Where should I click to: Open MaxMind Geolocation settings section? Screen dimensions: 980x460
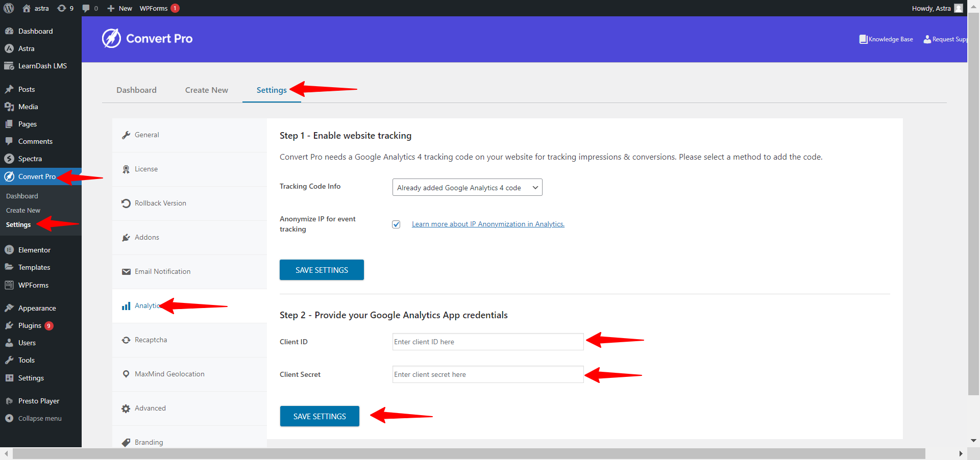(189, 374)
